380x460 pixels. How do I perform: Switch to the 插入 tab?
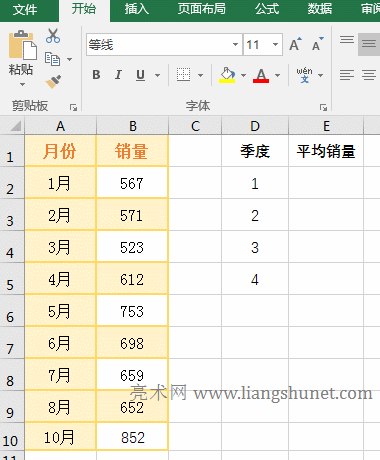[x=137, y=9]
